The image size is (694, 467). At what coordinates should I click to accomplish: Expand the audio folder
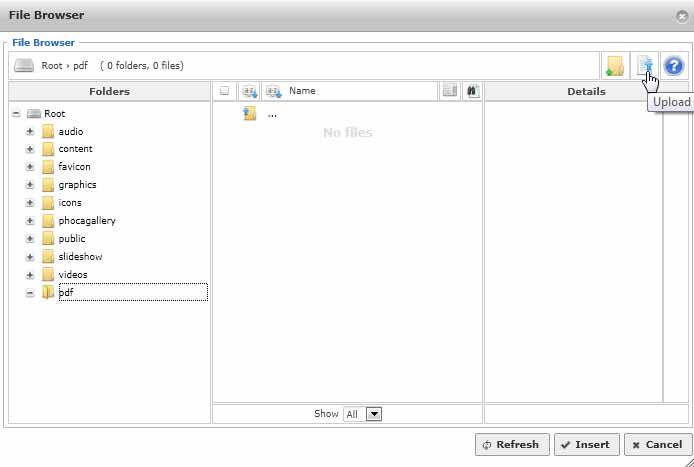pos(30,131)
